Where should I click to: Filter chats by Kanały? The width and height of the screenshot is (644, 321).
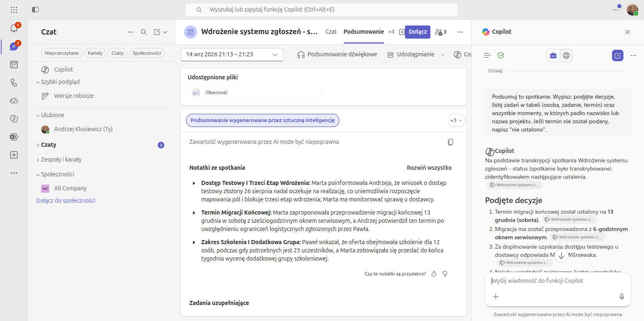tap(95, 53)
